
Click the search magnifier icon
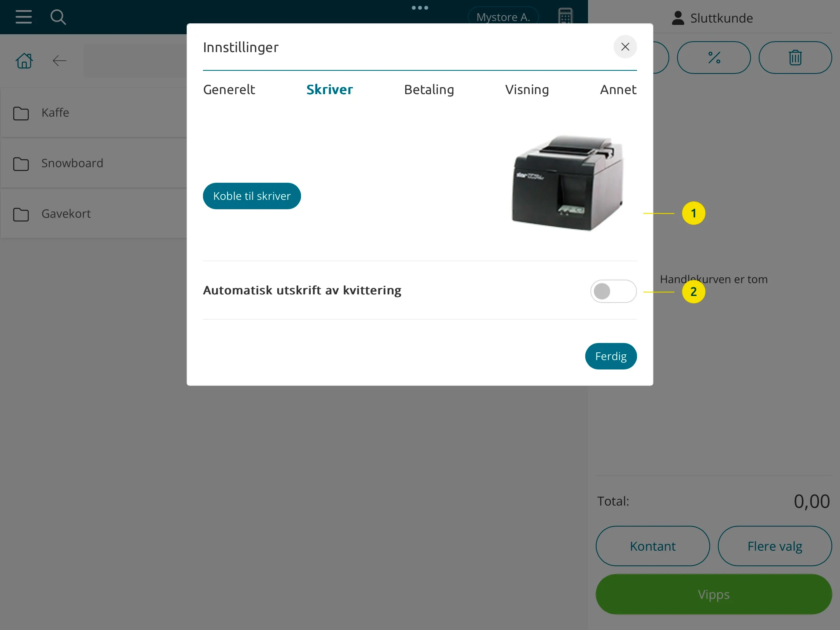pos(58,17)
